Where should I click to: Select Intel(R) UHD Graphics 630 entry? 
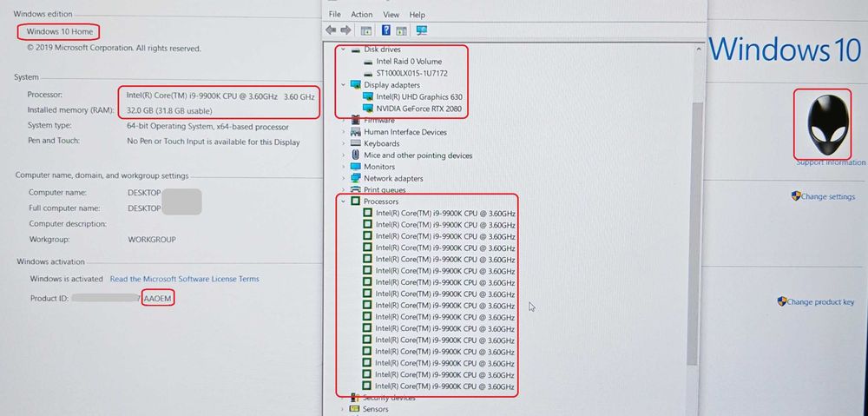click(x=419, y=97)
